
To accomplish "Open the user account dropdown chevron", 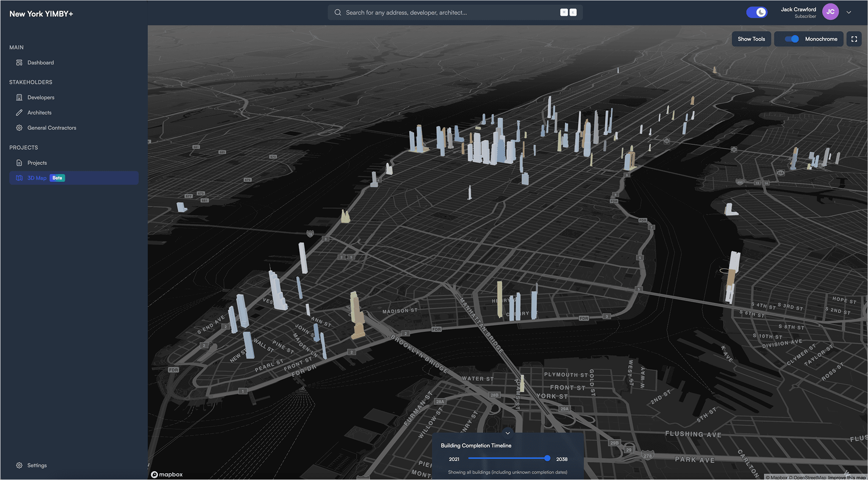I will tap(849, 12).
